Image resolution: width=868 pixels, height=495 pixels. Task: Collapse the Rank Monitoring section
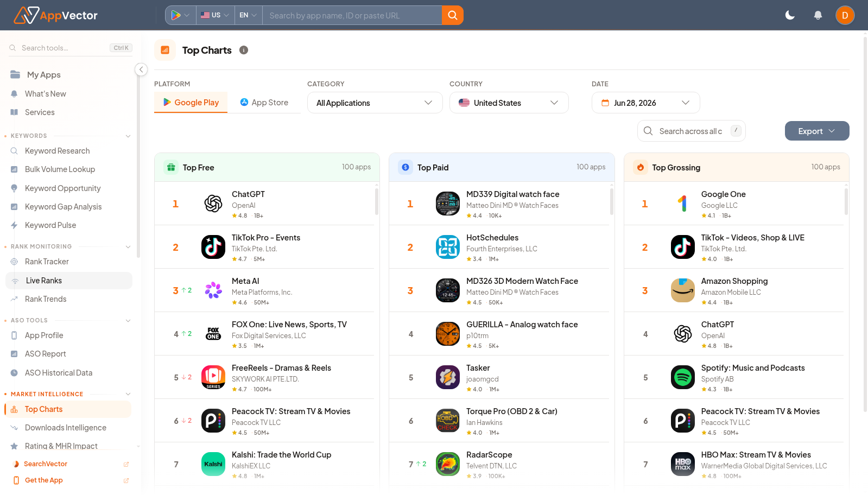pyautogui.click(x=128, y=246)
